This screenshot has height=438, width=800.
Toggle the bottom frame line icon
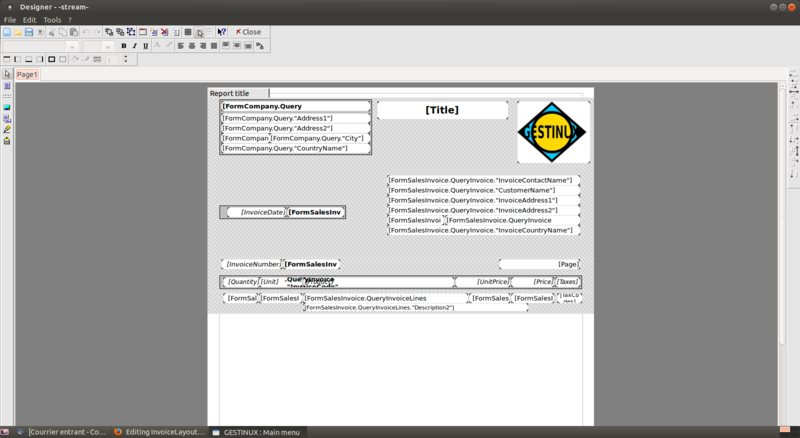click(x=29, y=60)
